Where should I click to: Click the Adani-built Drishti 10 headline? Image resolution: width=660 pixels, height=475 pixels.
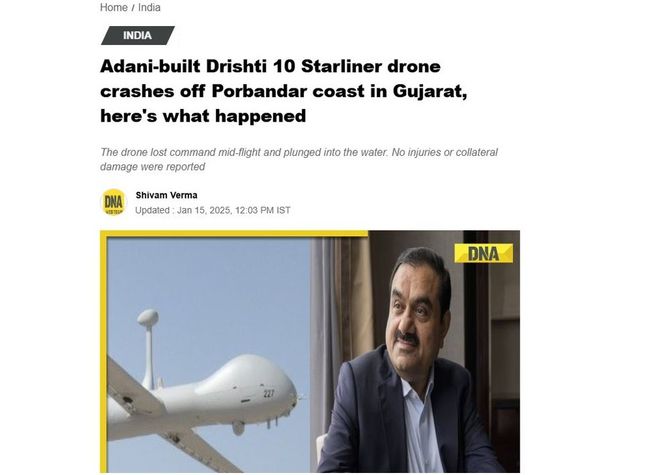(283, 91)
